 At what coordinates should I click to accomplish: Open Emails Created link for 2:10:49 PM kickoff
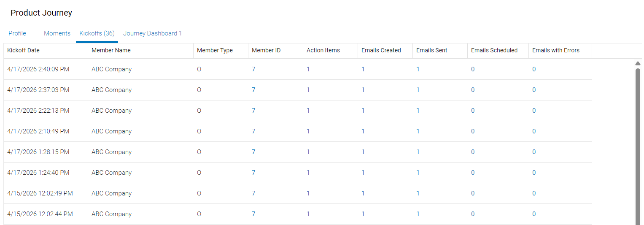[x=363, y=131]
